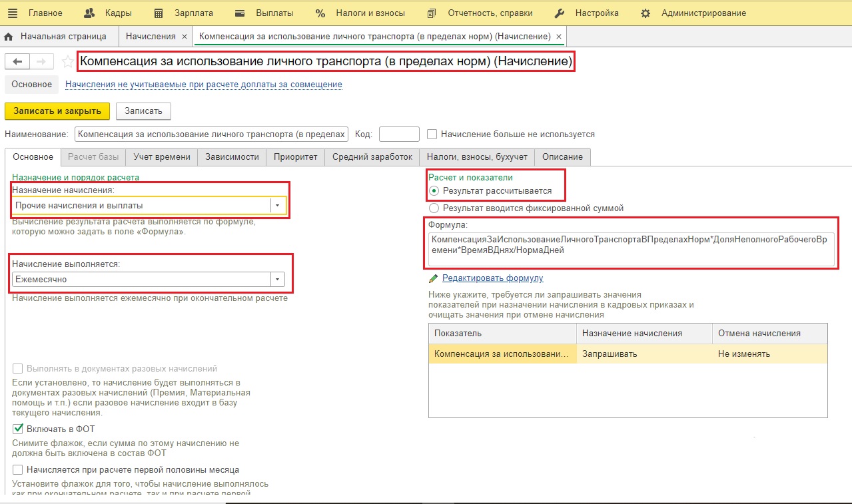852x504 pixels.
Task: Open Начисления не учитываемые при расчете доплаты link
Action: [x=203, y=85]
